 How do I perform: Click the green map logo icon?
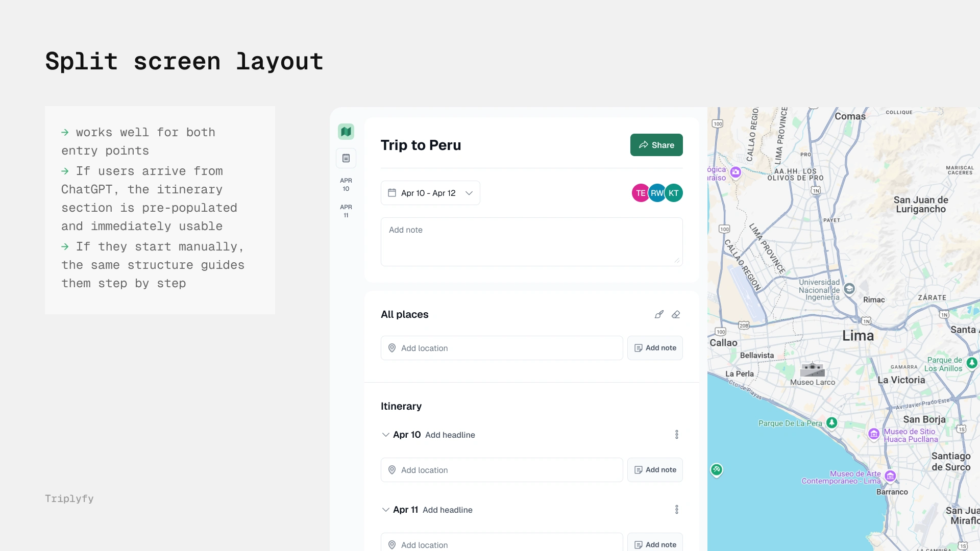pyautogui.click(x=346, y=132)
